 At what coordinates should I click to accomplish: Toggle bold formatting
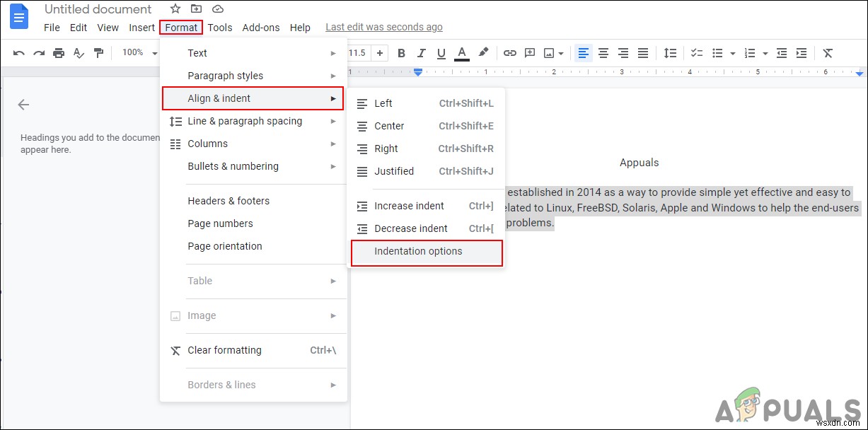[401, 53]
